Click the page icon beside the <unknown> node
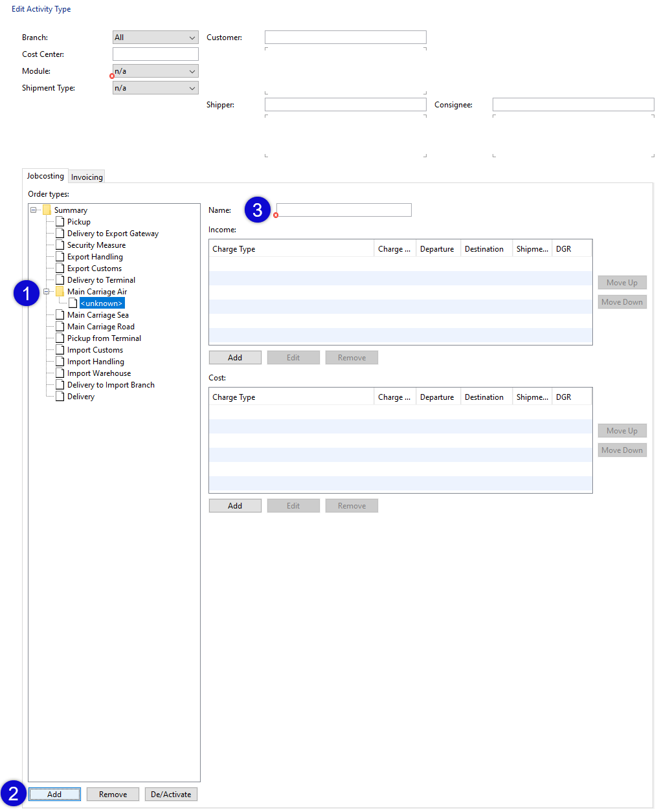 (x=73, y=303)
